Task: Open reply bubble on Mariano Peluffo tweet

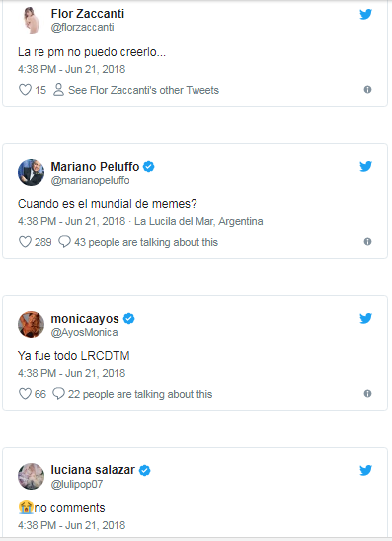Action: tap(64, 242)
